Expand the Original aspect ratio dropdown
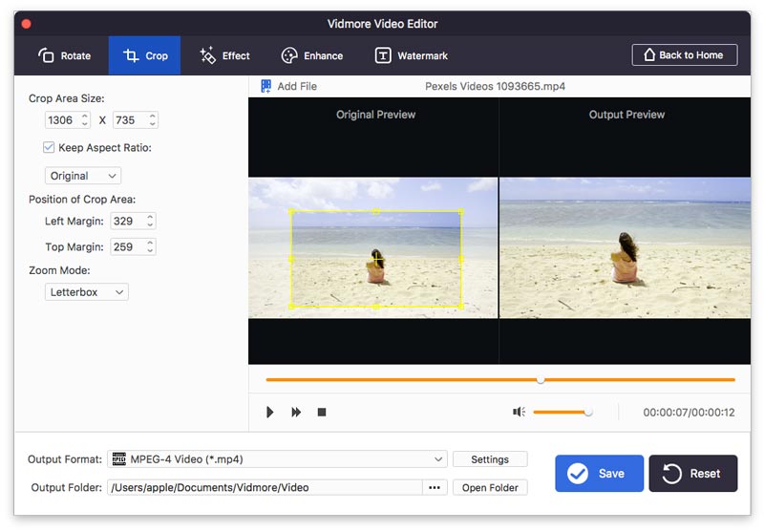This screenshot has height=532, width=764. (x=83, y=176)
